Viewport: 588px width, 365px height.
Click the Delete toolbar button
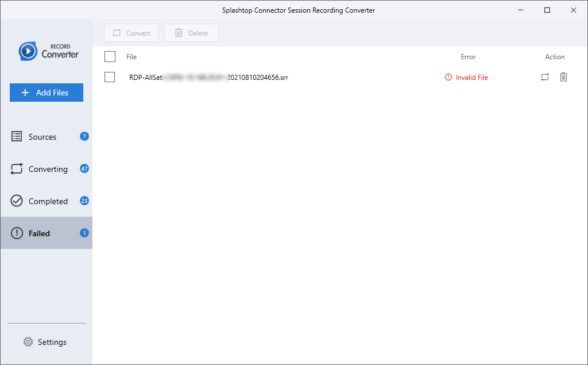tap(191, 33)
